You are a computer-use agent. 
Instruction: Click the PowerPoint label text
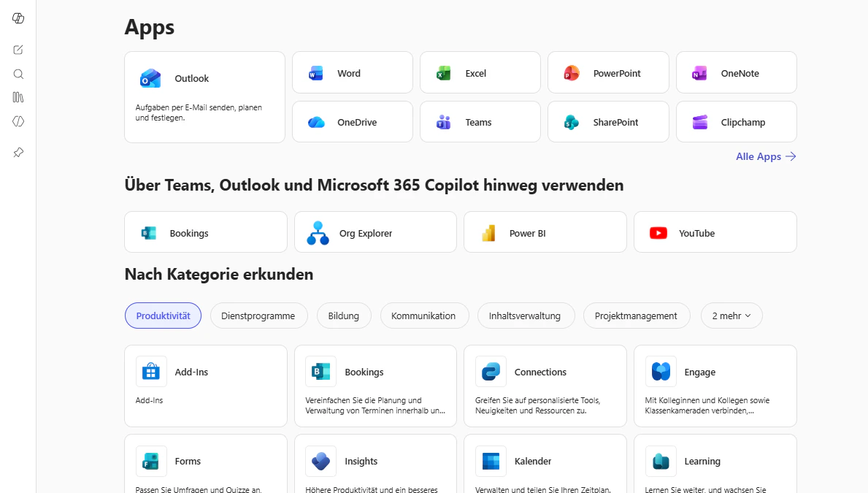tap(617, 74)
